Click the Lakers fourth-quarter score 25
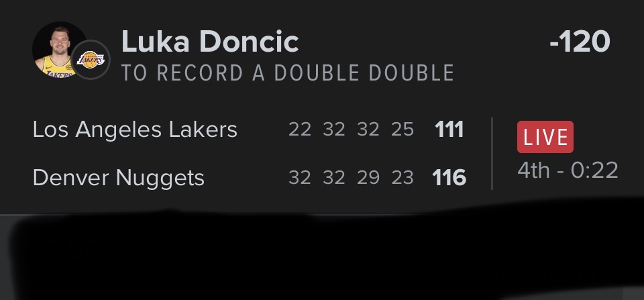This screenshot has height=300, width=644. (402, 130)
